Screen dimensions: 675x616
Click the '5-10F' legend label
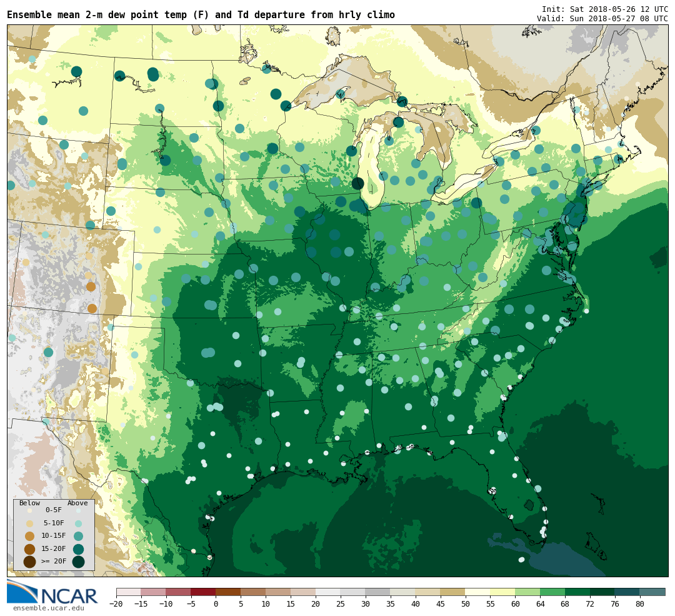point(54,523)
